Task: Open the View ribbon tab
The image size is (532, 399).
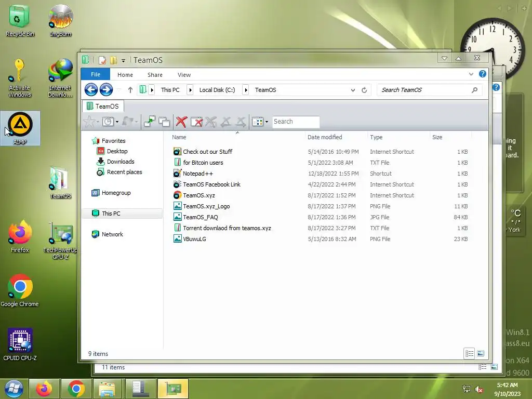Action: [184, 75]
